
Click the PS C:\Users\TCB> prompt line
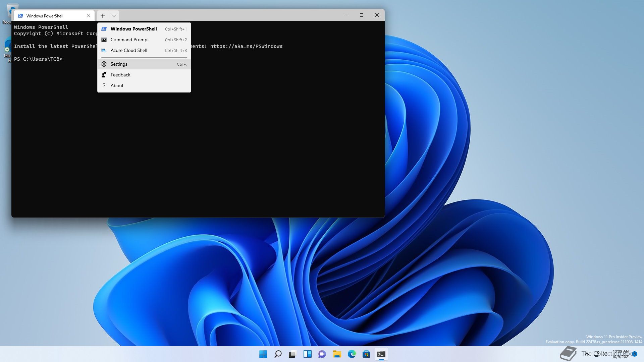pos(38,59)
